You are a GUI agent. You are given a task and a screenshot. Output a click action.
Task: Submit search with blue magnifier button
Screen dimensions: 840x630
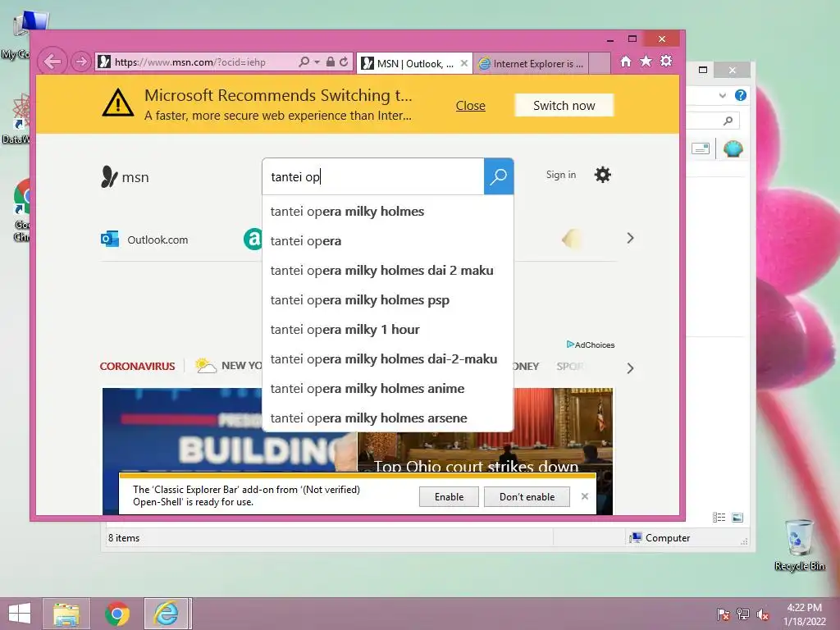click(499, 176)
